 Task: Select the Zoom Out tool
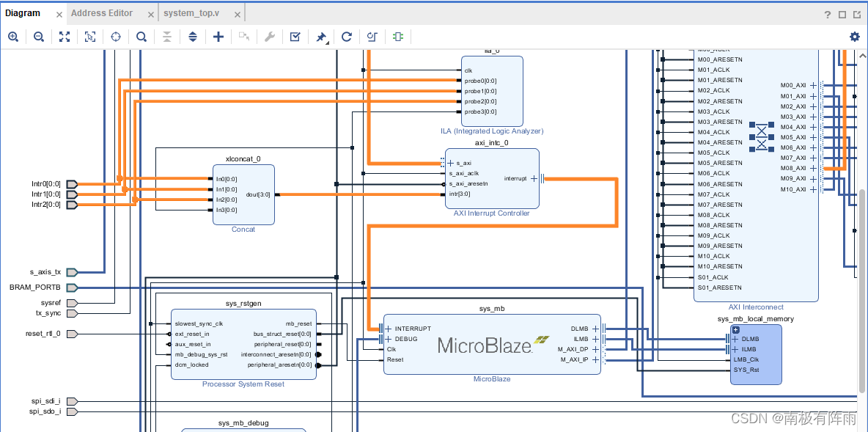(39, 36)
